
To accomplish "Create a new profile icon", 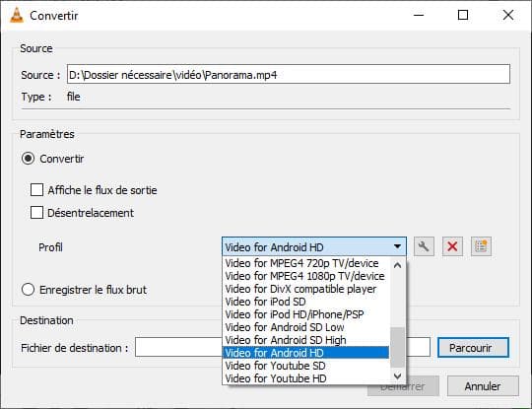I will [481, 246].
